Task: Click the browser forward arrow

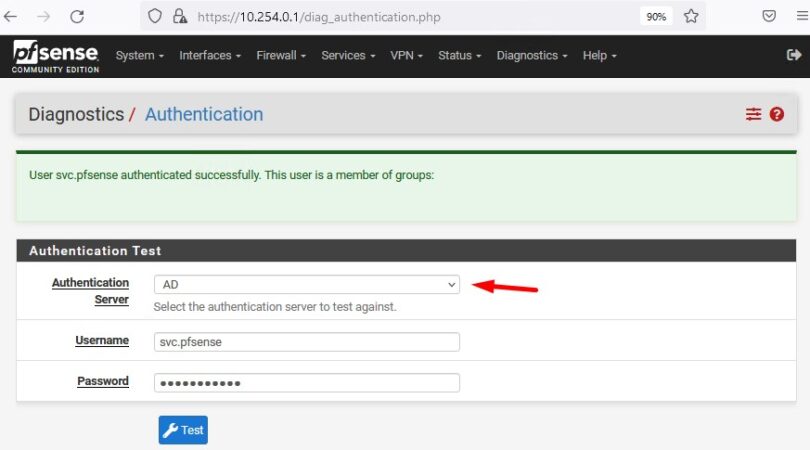Action: tap(44, 17)
